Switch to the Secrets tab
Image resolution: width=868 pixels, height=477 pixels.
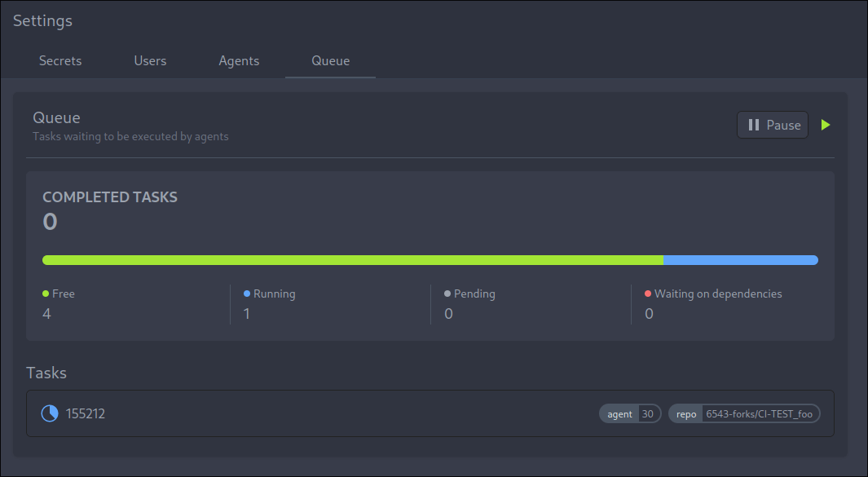point(59,60)
